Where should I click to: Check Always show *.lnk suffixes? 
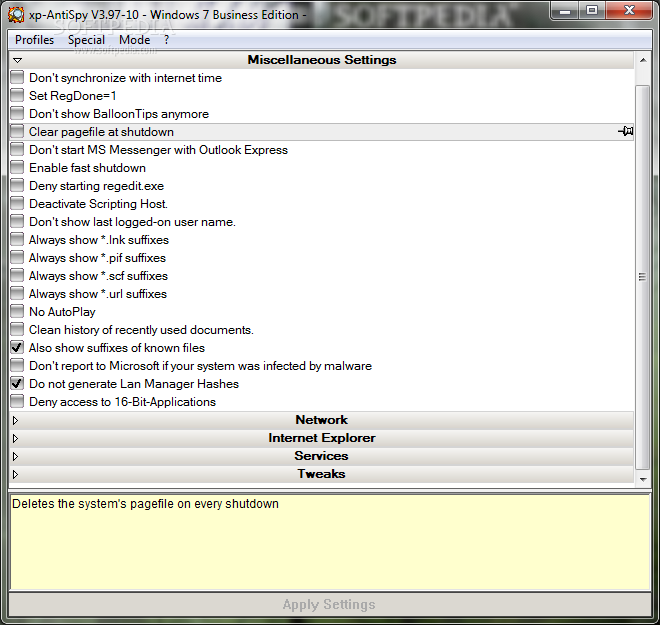(x=17, y=239)
